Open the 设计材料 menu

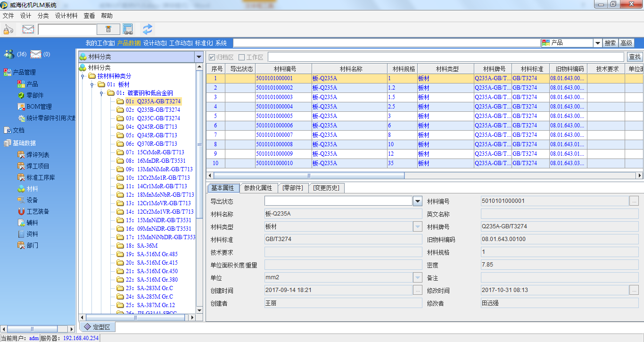(x=66, y=16)
